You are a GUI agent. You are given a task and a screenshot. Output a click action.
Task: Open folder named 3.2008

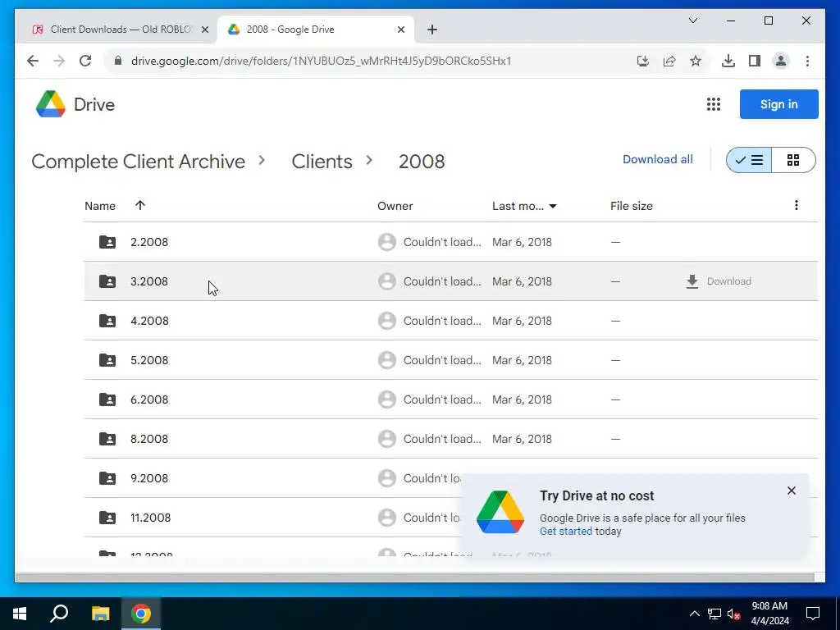coord(149,281)
